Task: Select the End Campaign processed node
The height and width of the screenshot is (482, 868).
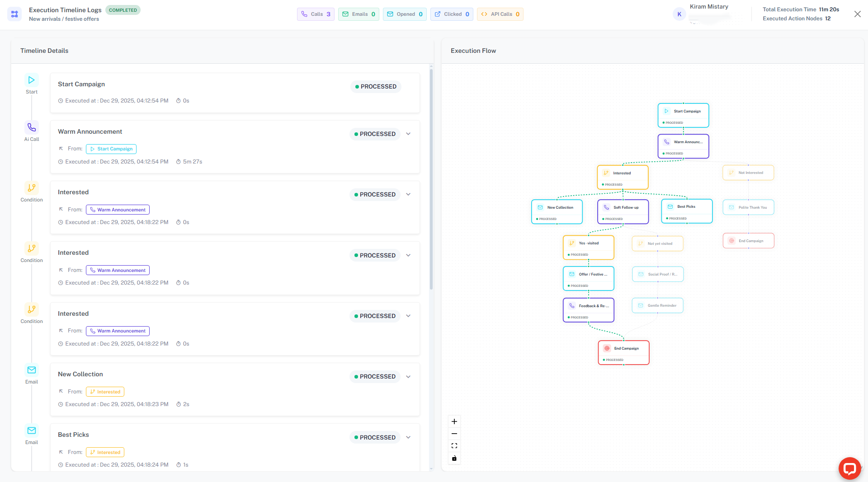Action: 623,352
